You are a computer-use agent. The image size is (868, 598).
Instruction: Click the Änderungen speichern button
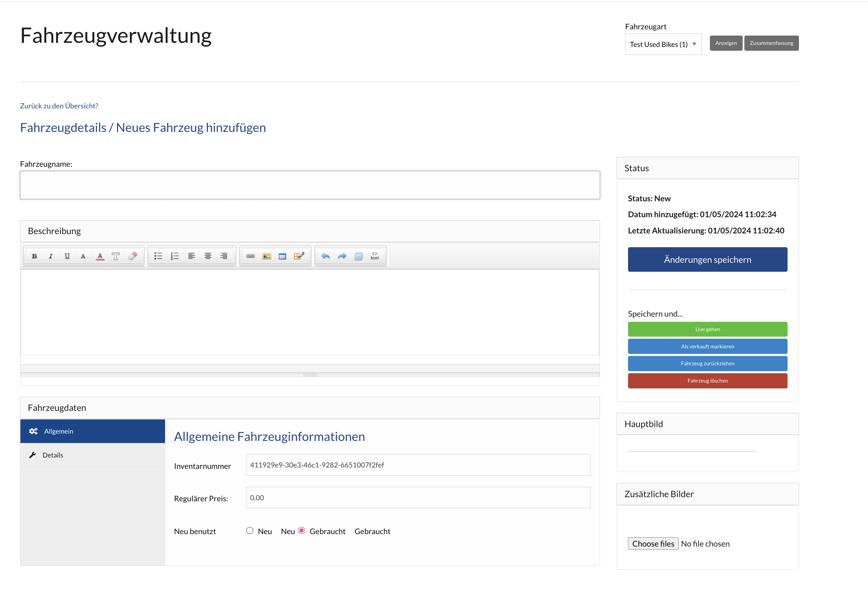pos(707,259)
